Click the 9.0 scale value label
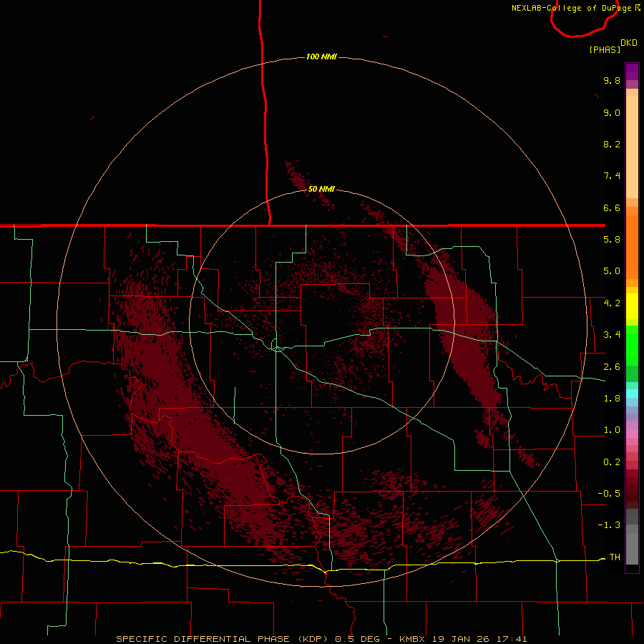 click(612, 112)
